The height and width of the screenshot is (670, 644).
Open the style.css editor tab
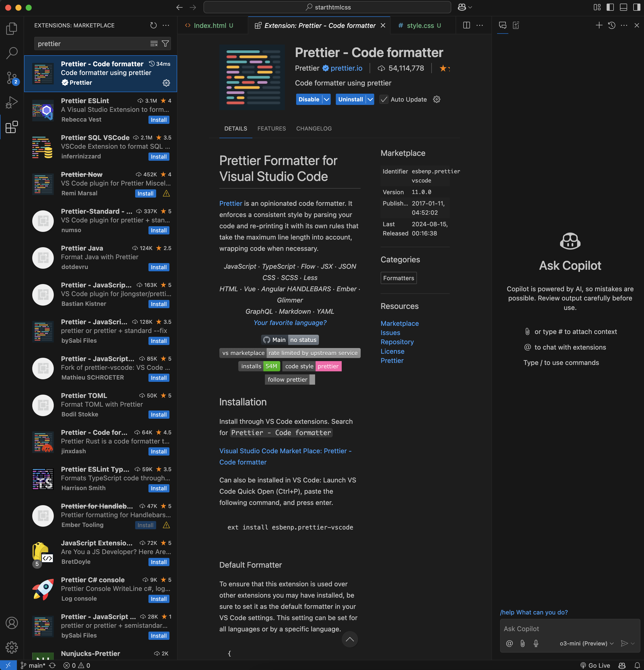tap(420, 26)
